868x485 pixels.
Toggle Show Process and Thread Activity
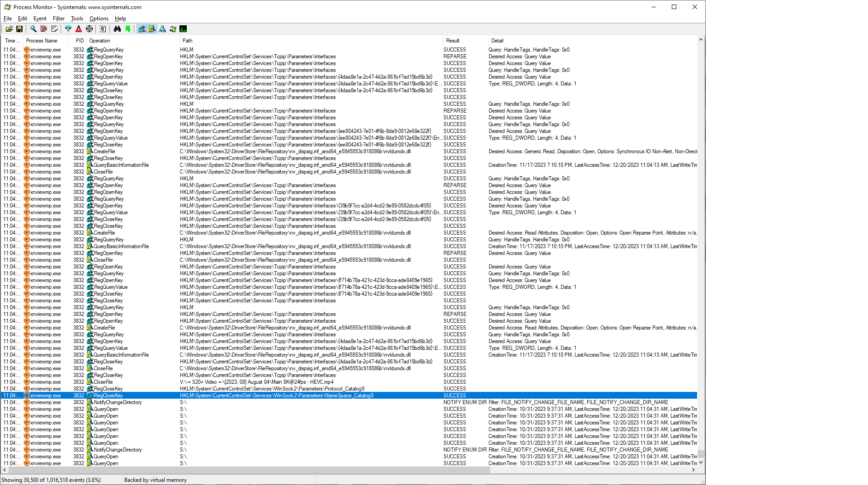coord(173,29)
